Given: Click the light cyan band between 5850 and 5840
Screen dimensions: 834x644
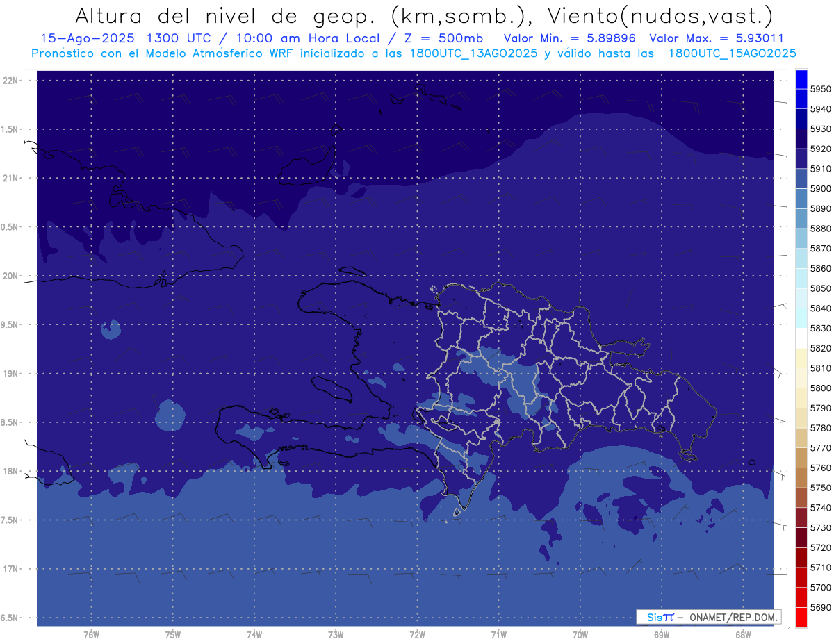Looking at the screenshot, I should (801, 298).
